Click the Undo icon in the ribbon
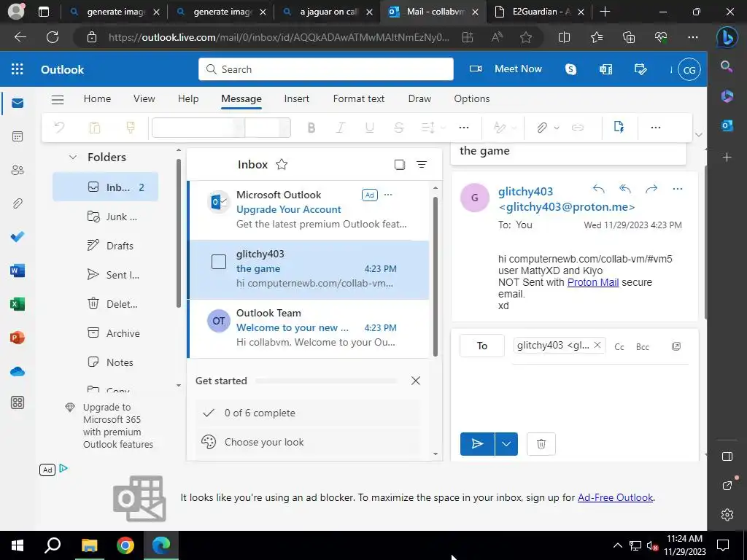This screenshot has height=560, width=747. tap(60, 127)
